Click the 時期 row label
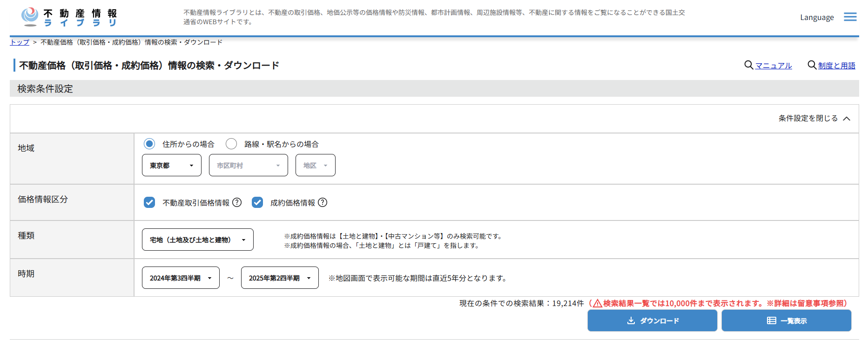The height and width of the screenshot is (340, 868). 26,273
